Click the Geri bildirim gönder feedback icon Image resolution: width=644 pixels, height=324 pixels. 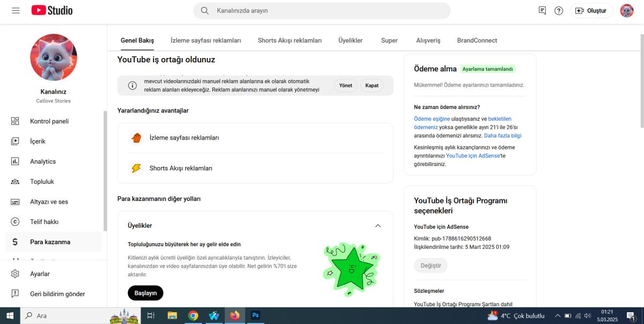(x=15, y=294)
